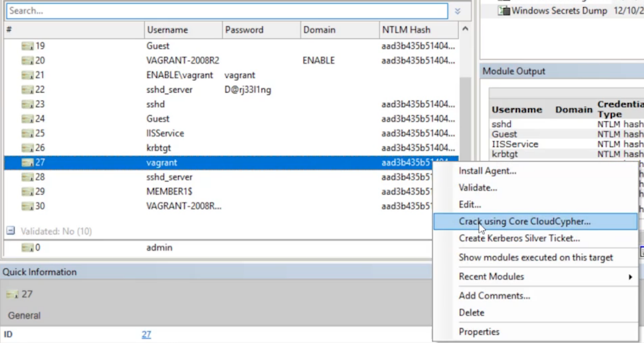Viewport: 644px width, 343px height.
Task: Click Validate in the context menu
Action: click(x=478, y=188)
